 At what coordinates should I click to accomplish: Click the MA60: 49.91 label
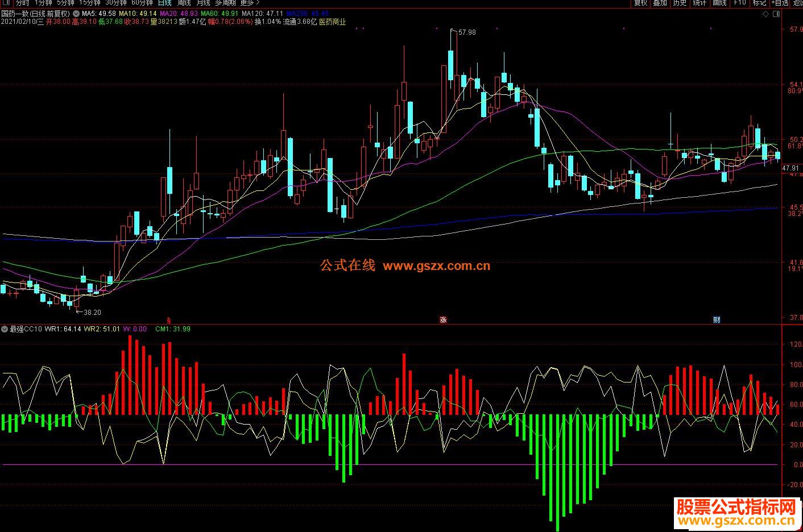pyautogui.click(x=220, y=14)
